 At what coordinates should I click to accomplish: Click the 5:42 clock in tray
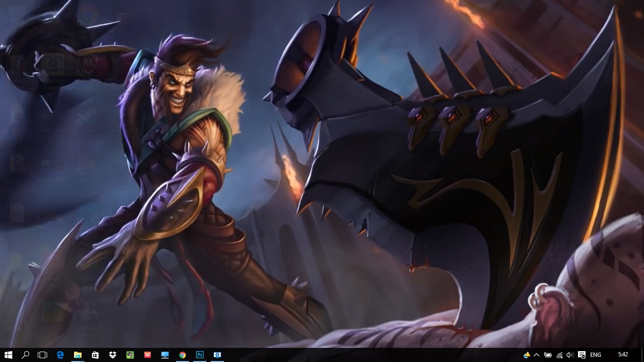click(x=623, y=355)
